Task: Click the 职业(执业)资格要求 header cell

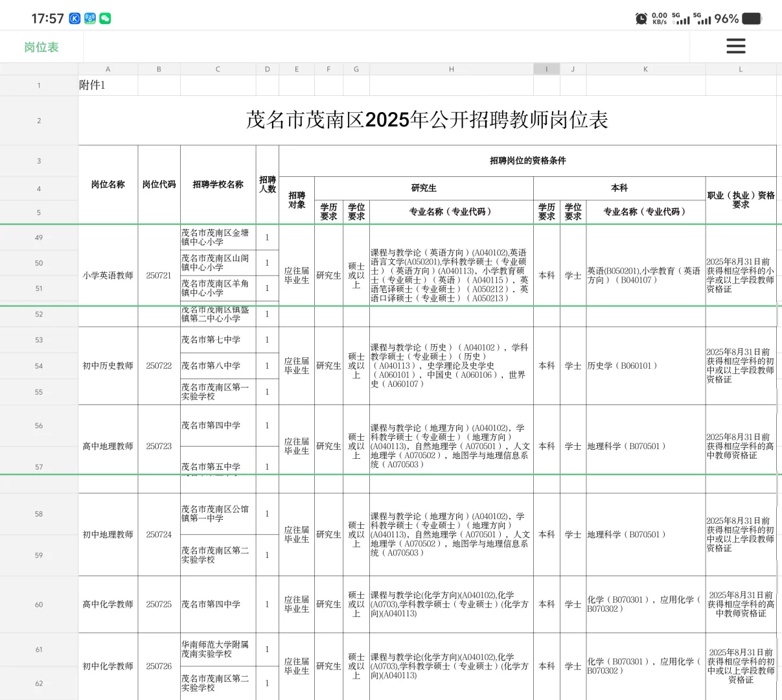Action: click(741, 200)
